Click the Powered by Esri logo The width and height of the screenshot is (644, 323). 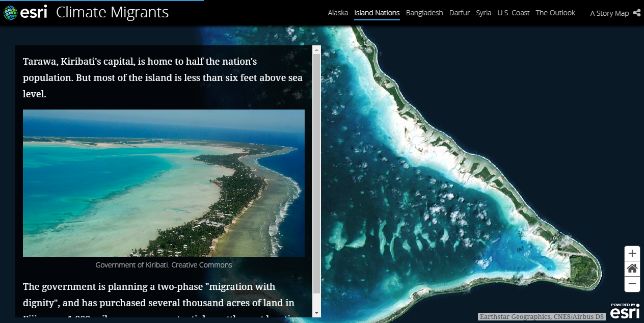[625, 310]
